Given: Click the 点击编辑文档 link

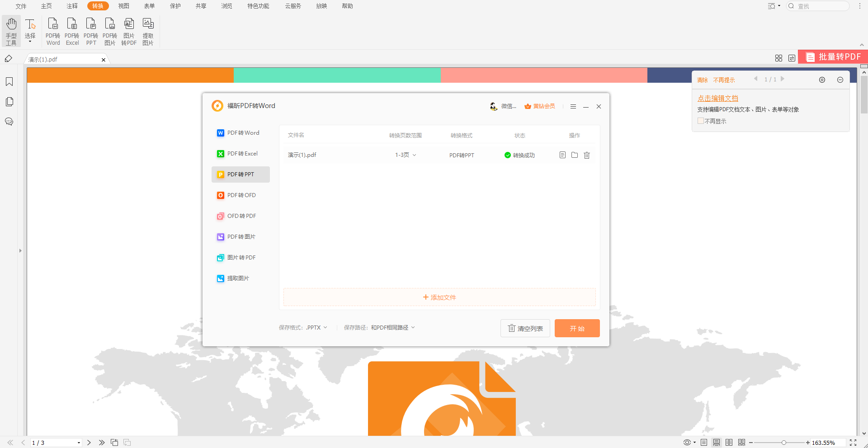Looking at the screenshot, I should point(717,98).
